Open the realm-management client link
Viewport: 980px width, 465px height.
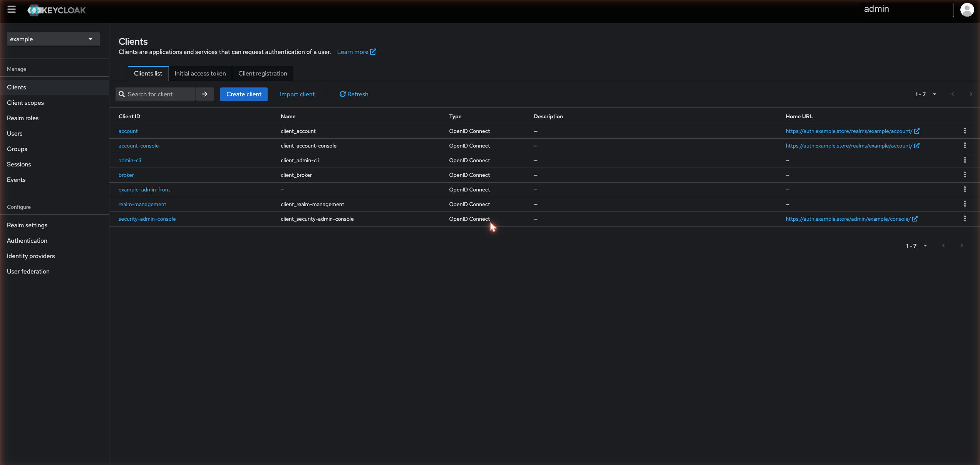coord(142,204)
